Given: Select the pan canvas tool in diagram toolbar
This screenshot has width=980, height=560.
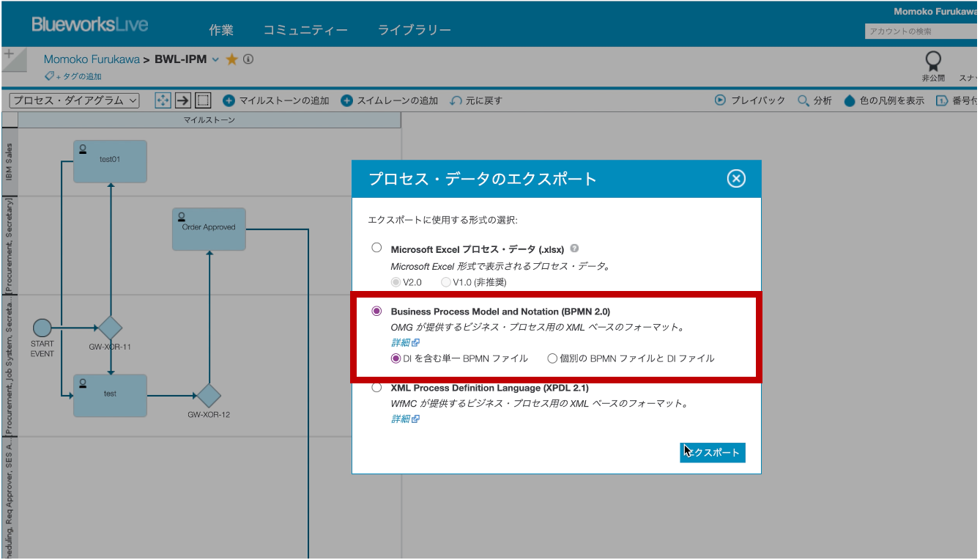Looking at the screenshot, I should 163,100.
